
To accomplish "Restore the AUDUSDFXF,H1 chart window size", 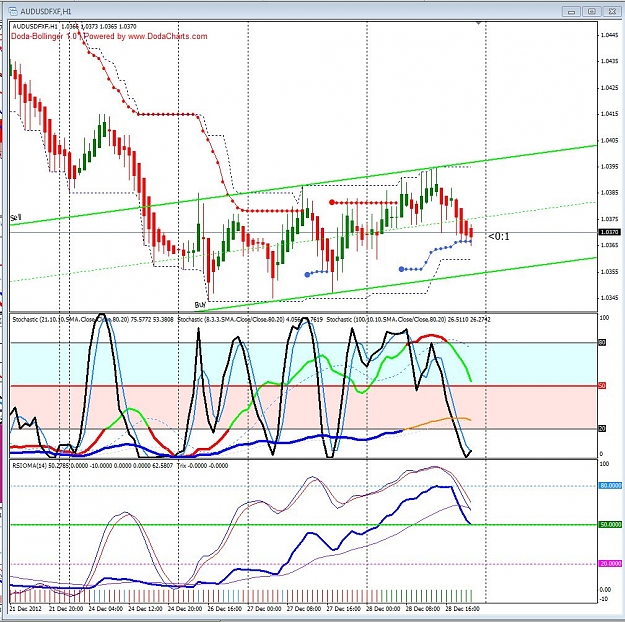I will click(592, 12).
